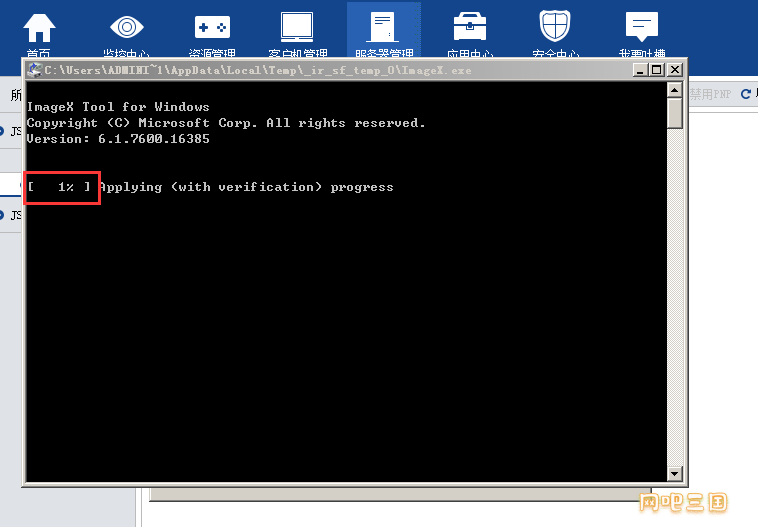Screen dimensions: 758x527
Task: Open the 监控中心 eye icon
Action: (x=127, y=27)
